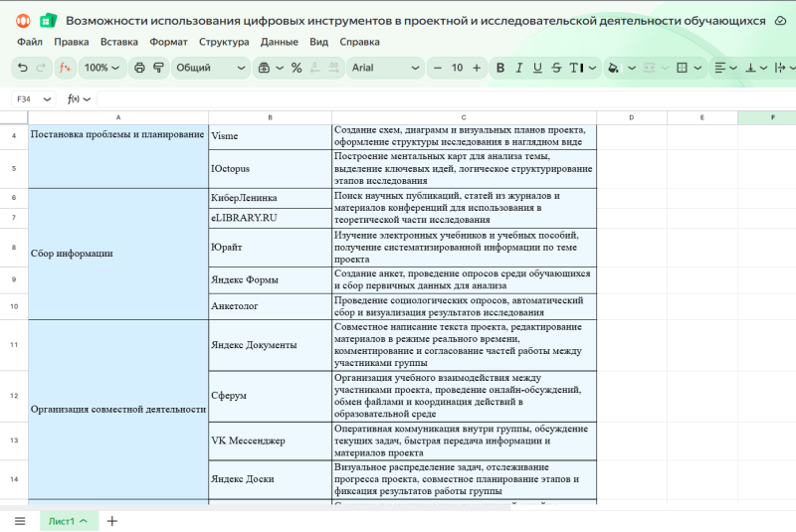796x532 pixels.
Task: Click increase decimal places icon
Action: coord(333,68)
